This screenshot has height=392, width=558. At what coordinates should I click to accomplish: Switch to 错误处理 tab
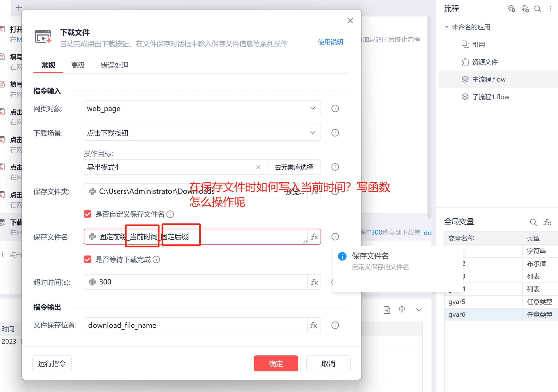114,65
